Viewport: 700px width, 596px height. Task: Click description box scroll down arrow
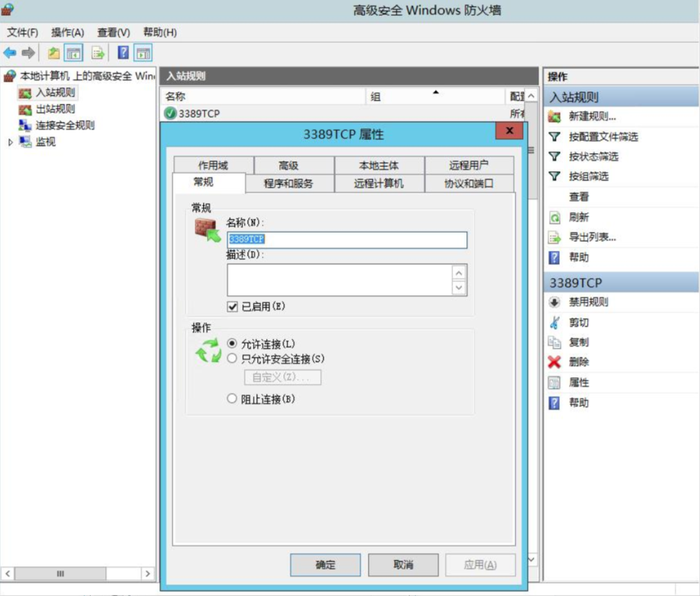click(459, 288)
